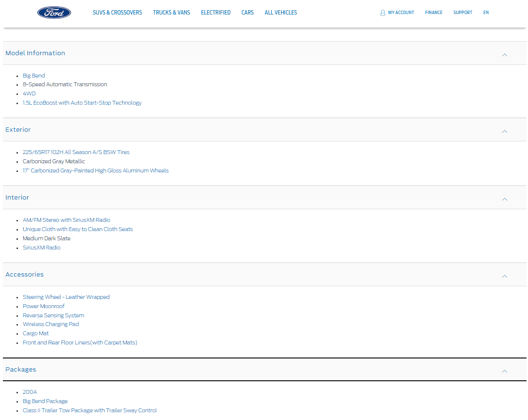Open the All Vehicles menu

[x=281, y=13]
